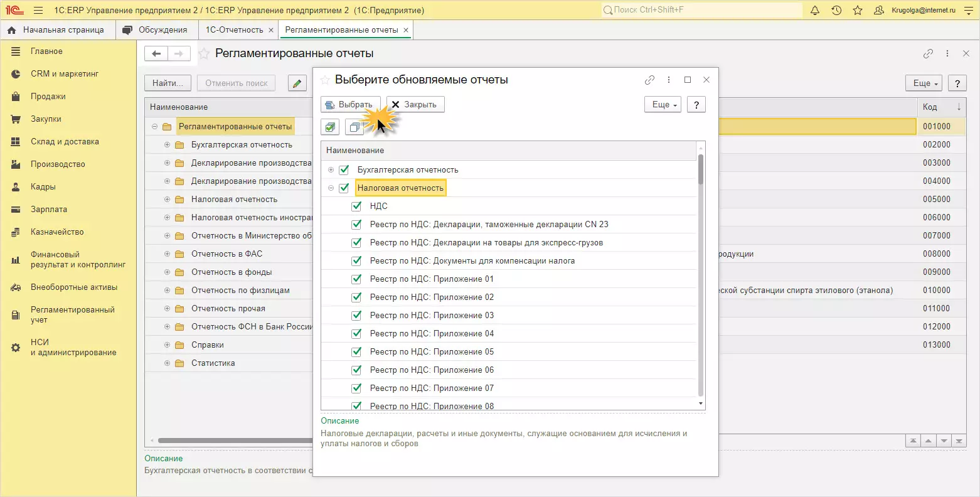980x497 pixels.
Task: Click the check all boxes icon
Action: pyautogui.click(x=330, y=127)
